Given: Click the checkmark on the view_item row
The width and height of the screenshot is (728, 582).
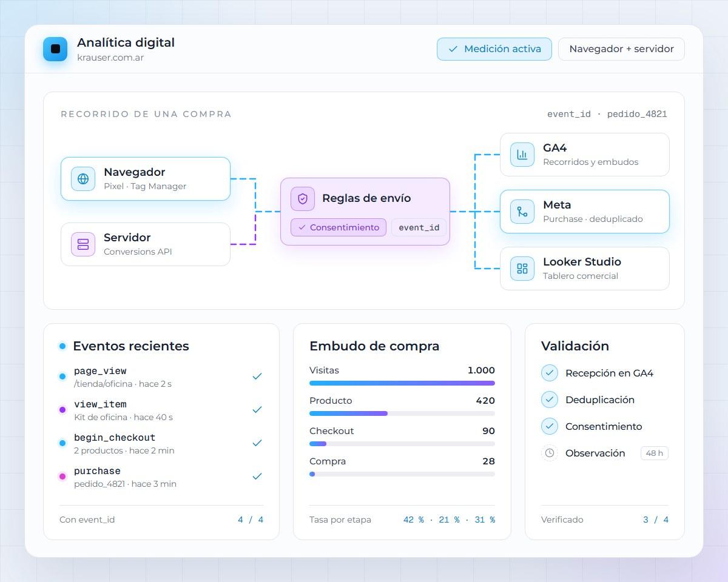Looking at the screenshot, I should click(257, 410).
